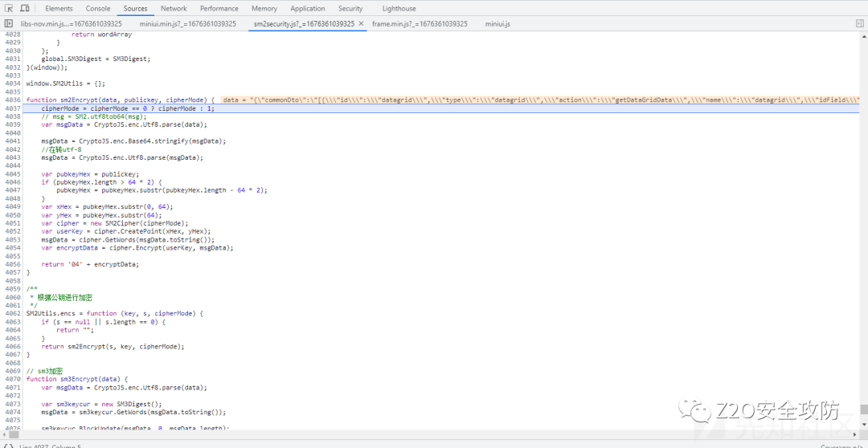Image resolution: width=868 pixels, height=448 pixels.
Task: Activate the inspect element picker icon
Action: coord(9,8)
